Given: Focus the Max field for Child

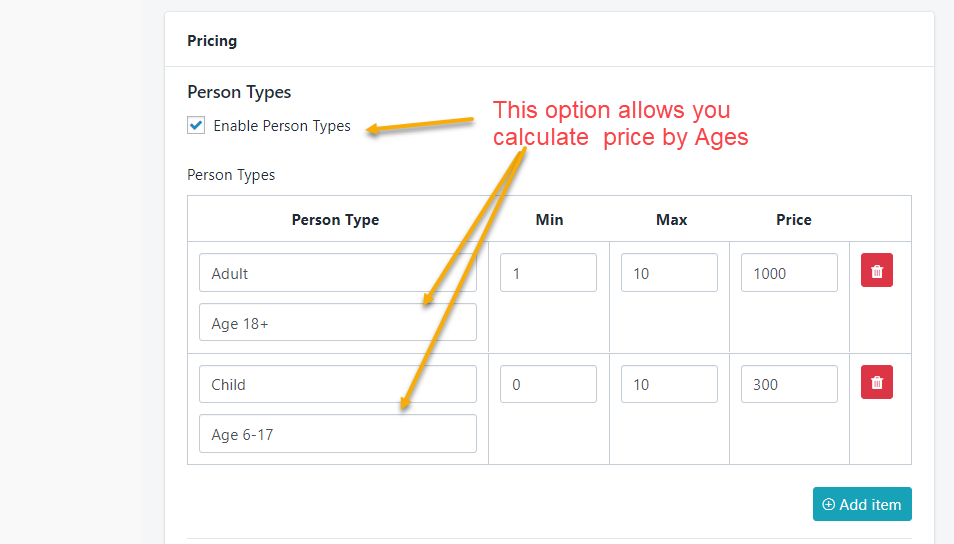Looking at the screenshot, I should pyautogui.click(x=669, y=384).
